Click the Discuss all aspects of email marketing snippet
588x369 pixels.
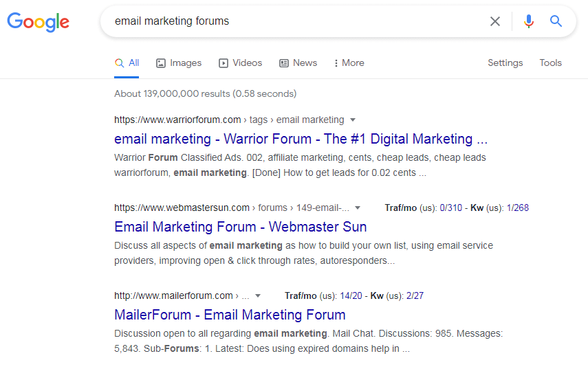tap(304, 254)
